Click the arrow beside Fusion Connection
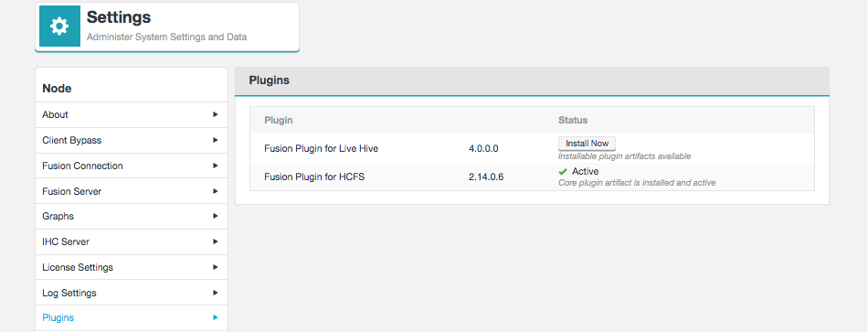The height and width of the screenshot is (332, 868). 216,166
